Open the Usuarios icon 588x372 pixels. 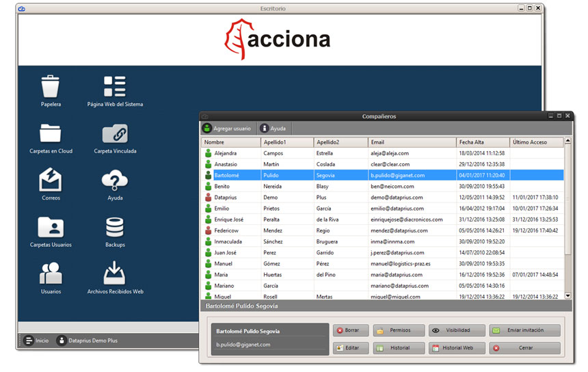tap(51, 274)
